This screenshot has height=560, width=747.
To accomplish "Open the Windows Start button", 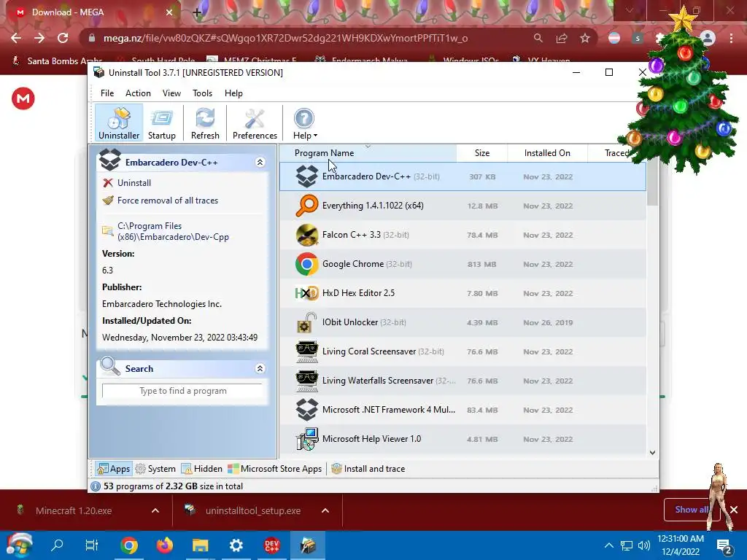I will tap(20, 545).
